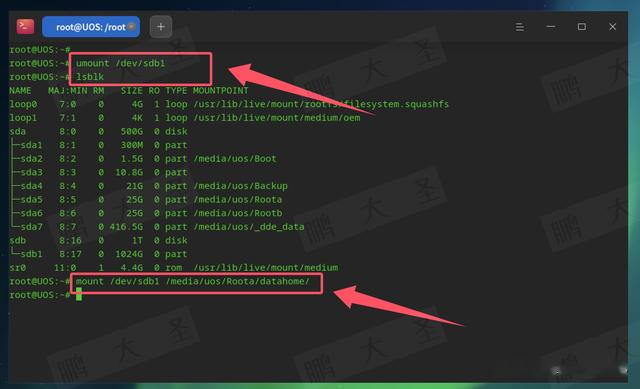Open a new terminal tab with plus button
The width and height of the screenshot is (640, 389).
pyautogui.click(x=161, y=27)
